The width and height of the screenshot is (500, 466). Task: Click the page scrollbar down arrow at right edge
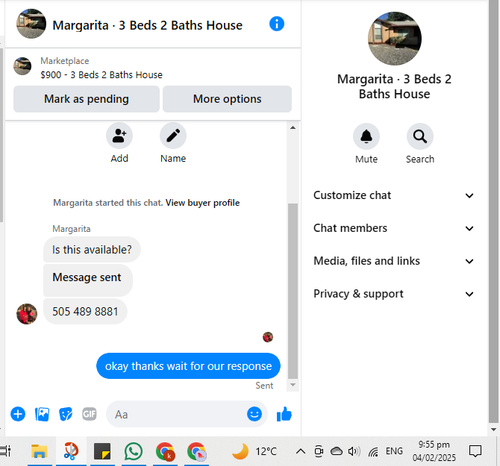(494, 429)
